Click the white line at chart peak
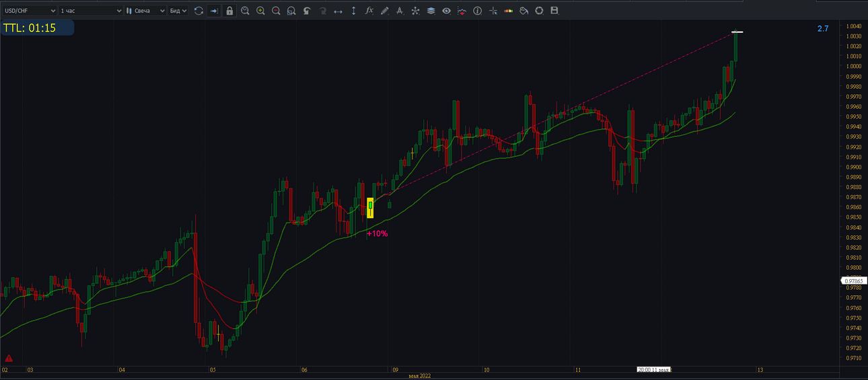The height and width of the screenshot is (380, 868). [x=737, y=32]
